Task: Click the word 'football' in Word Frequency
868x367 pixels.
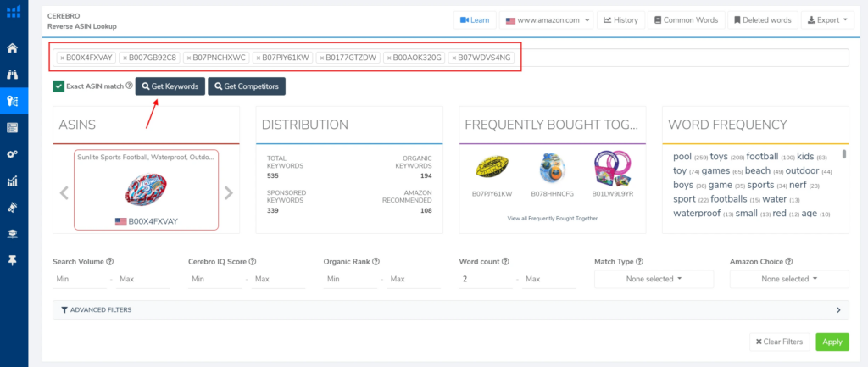Action: [x=762, y=157]
